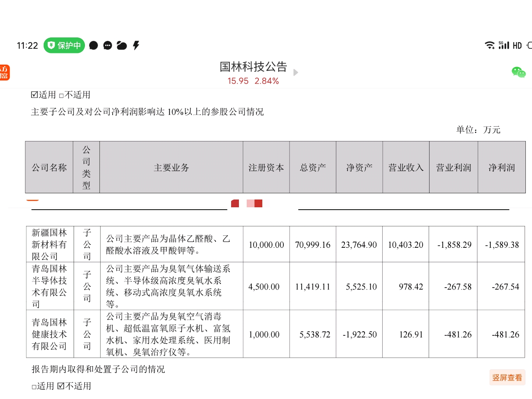Tap net assets value 23,764.90

359,245
